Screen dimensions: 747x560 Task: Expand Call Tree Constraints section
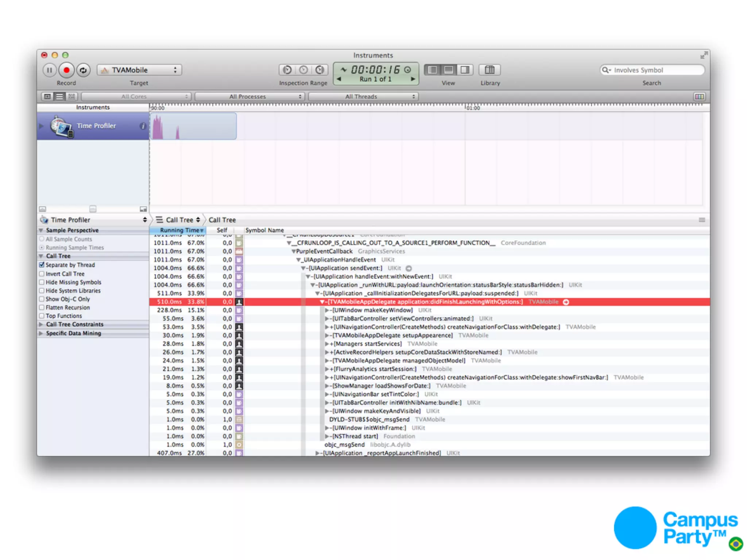pos(41,324)
